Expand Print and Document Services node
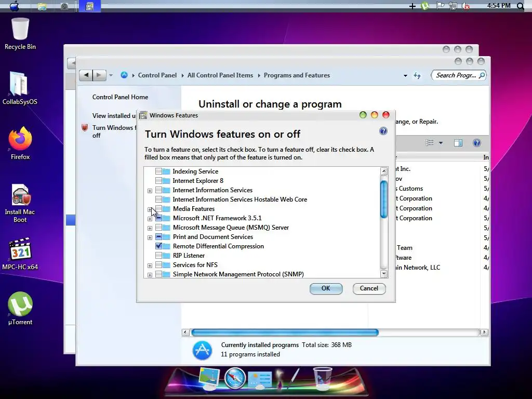 click(x=150, y=237)
